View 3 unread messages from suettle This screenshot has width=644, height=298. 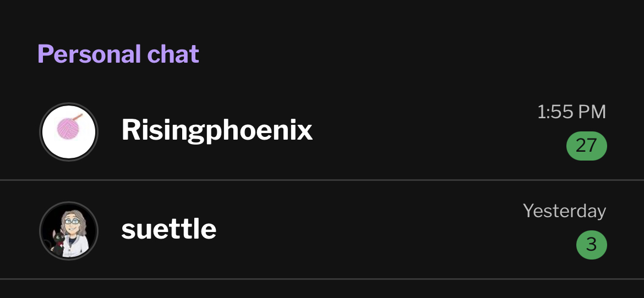tap(591, 244)
